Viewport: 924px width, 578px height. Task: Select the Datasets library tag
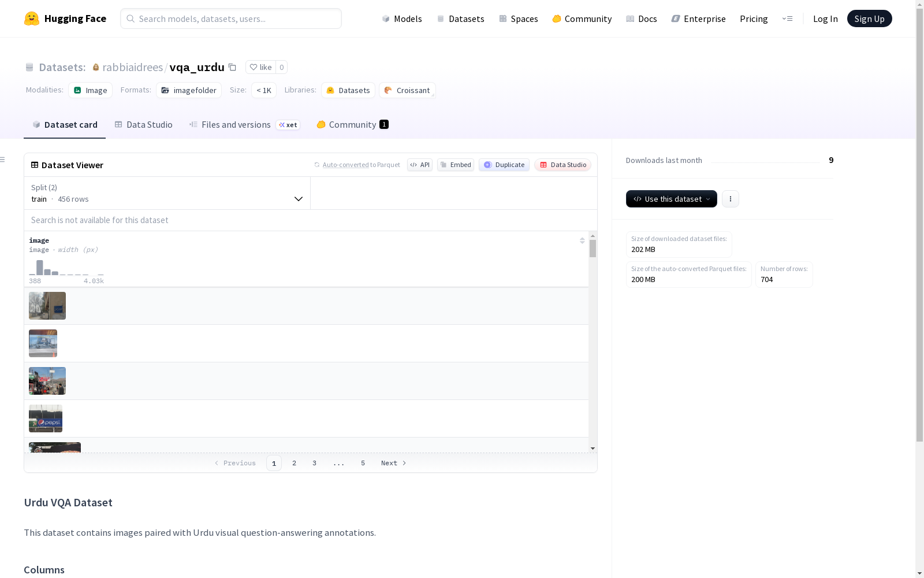point(348,90)
